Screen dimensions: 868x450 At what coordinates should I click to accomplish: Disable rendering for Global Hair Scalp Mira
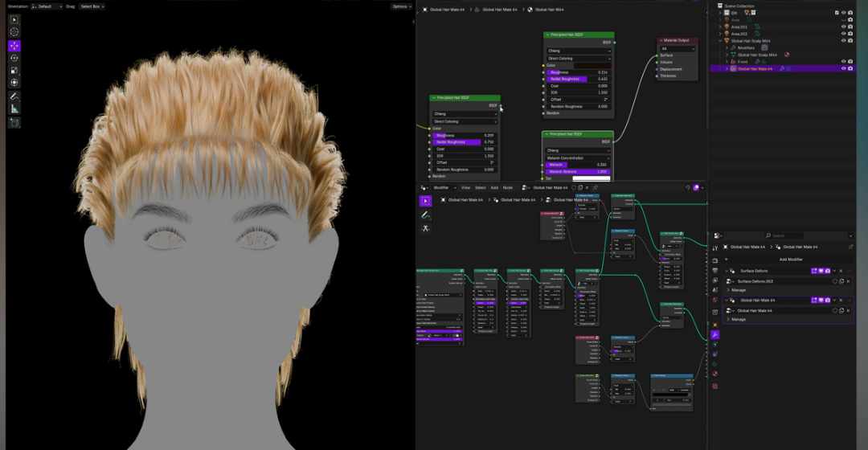(850, 40)
